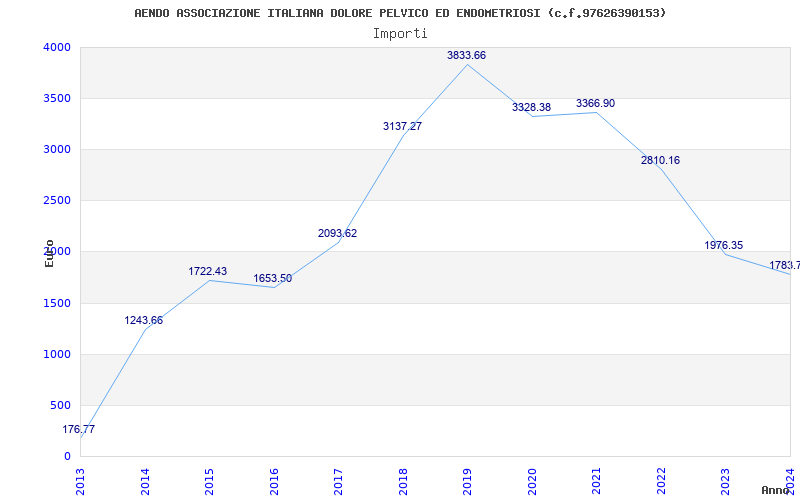The image size is (800, 500).
Task: Select the 3328.38 data label
Action: pyautogui.click(x=531, y=108)
